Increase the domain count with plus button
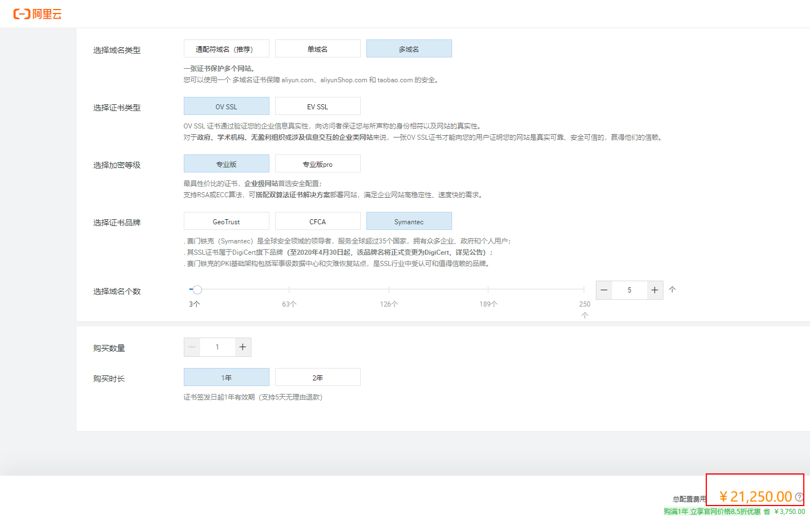This screenshot has width=810, height=532. click(654, 290)
